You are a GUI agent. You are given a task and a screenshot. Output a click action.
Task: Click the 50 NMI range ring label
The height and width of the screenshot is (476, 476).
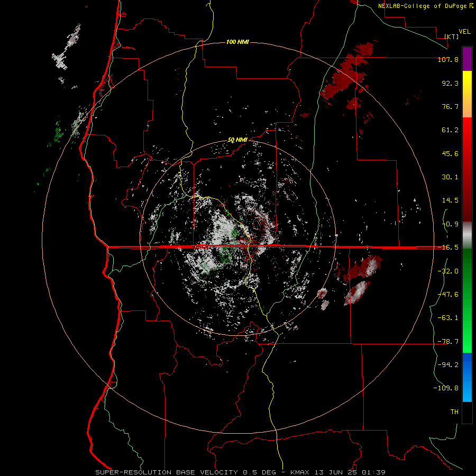237,140
